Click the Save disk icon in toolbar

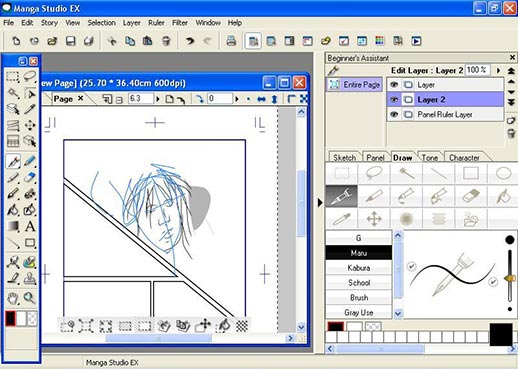(70, 41)
